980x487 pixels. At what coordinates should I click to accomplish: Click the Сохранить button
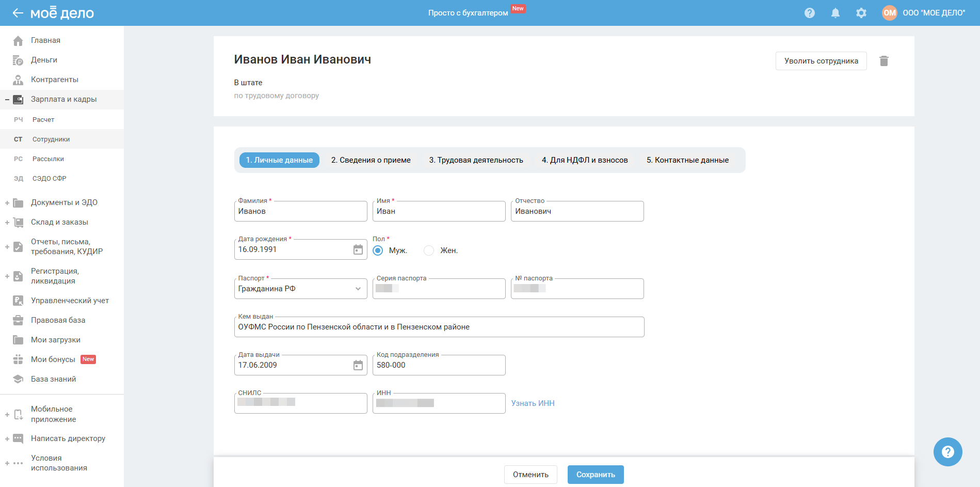pos(595,475)
